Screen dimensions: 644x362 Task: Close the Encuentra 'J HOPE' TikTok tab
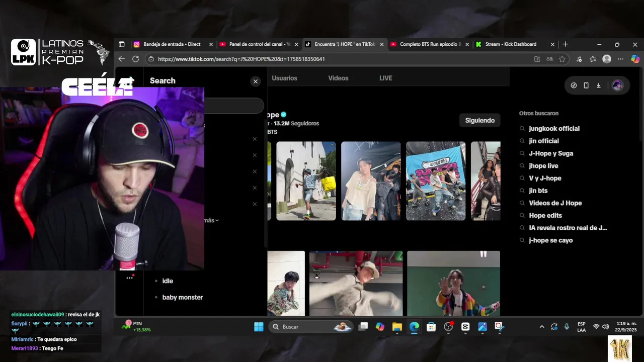coord(382,44)
